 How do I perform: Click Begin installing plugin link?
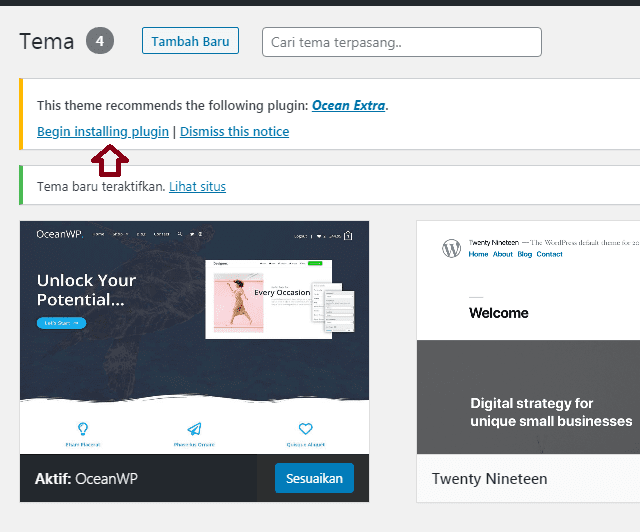(x=103, y=131)
